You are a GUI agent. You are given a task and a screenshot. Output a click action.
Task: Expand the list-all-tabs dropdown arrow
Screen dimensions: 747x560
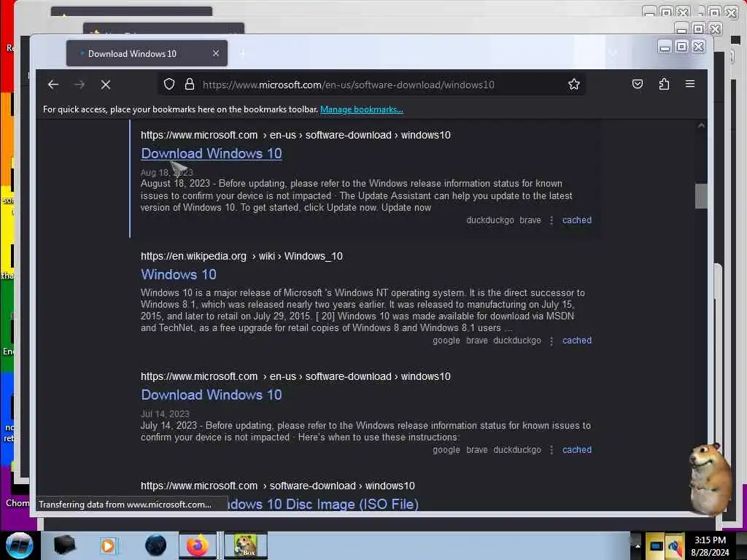pyautogui.click(x=613, y=52)
